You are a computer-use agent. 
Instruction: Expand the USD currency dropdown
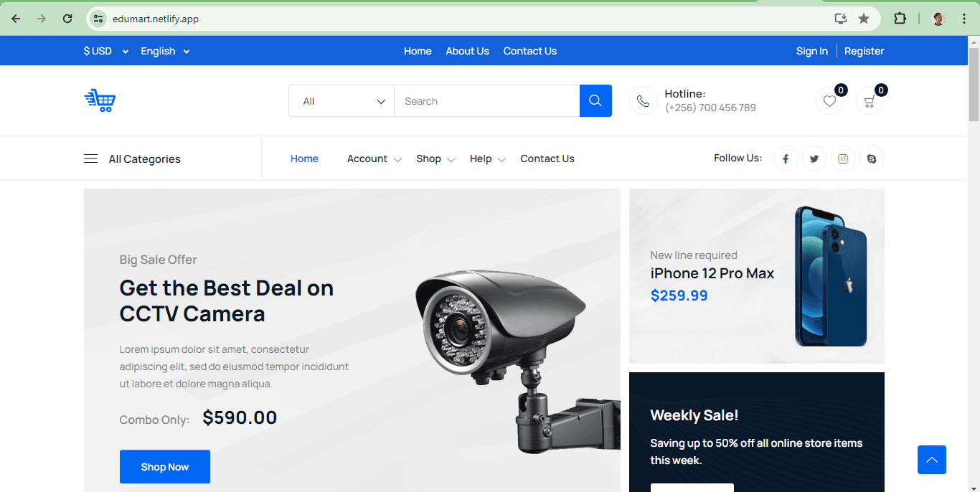click(x=105, y=51)
